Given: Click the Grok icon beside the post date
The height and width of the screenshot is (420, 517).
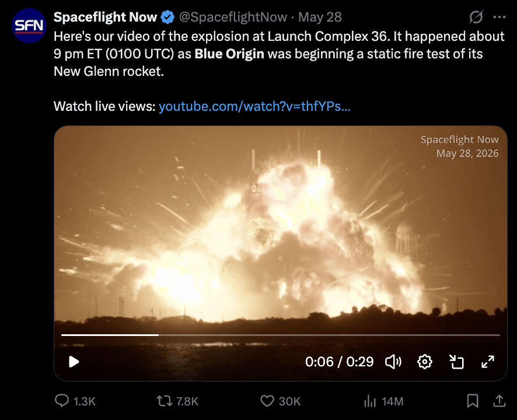Looking at the screenshot, I should [x=476, y=17].
